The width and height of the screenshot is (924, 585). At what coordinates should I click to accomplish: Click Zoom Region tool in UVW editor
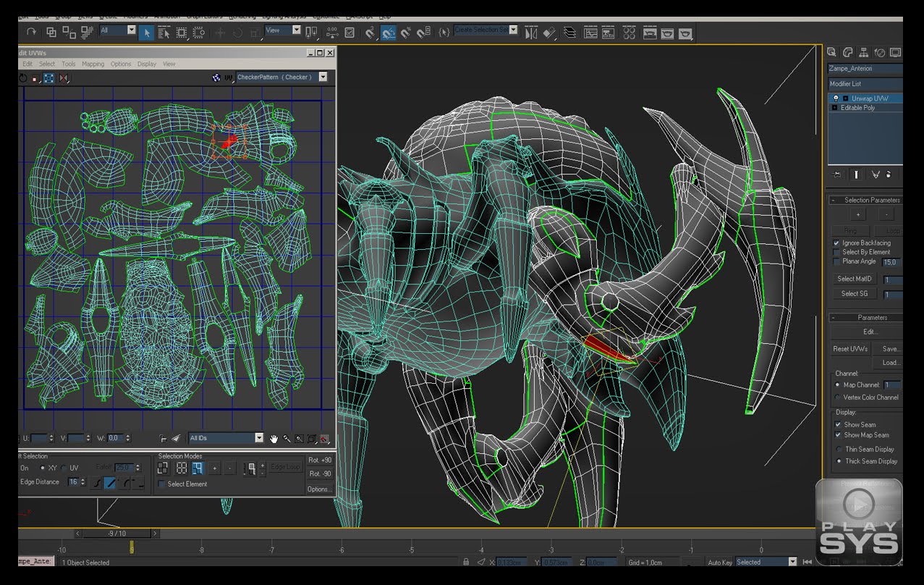299,439
